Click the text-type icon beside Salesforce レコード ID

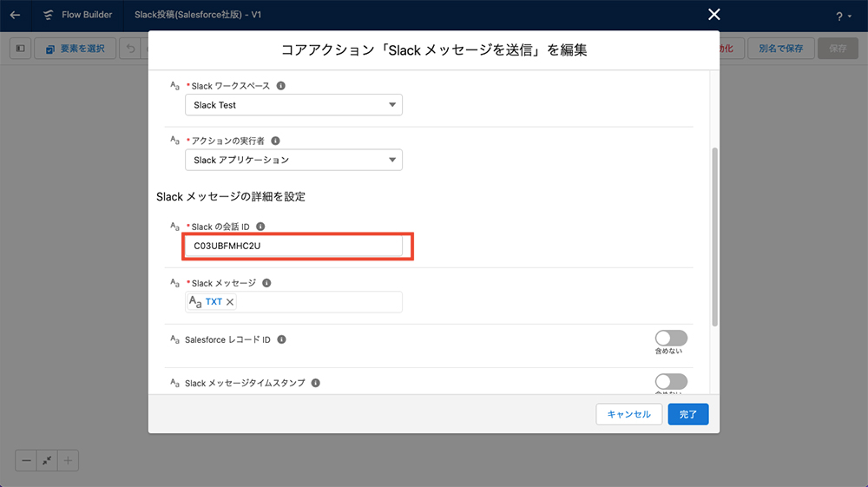[x=175, y=339]
